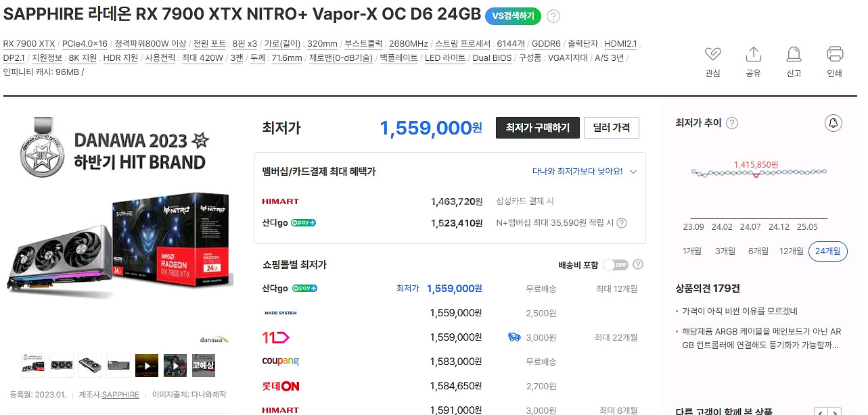
Task: Select 24개월 price trend period
Action: pos(828,251)
